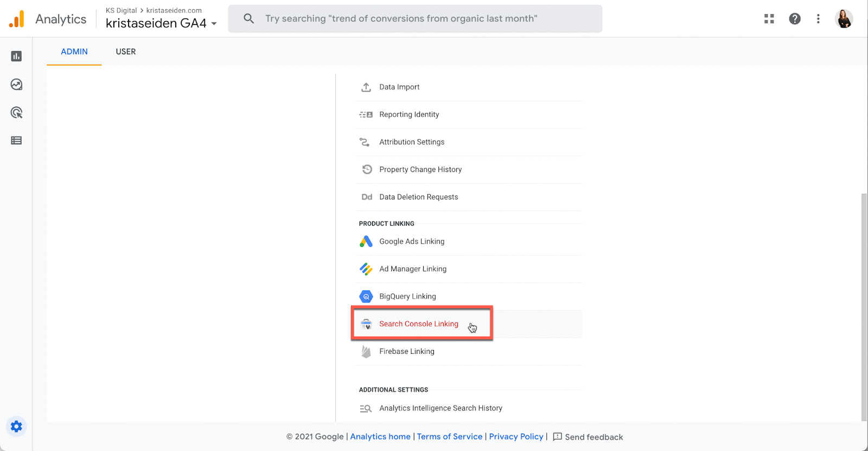
Task: Click the page vertical scrollbar
Action: 864,307
